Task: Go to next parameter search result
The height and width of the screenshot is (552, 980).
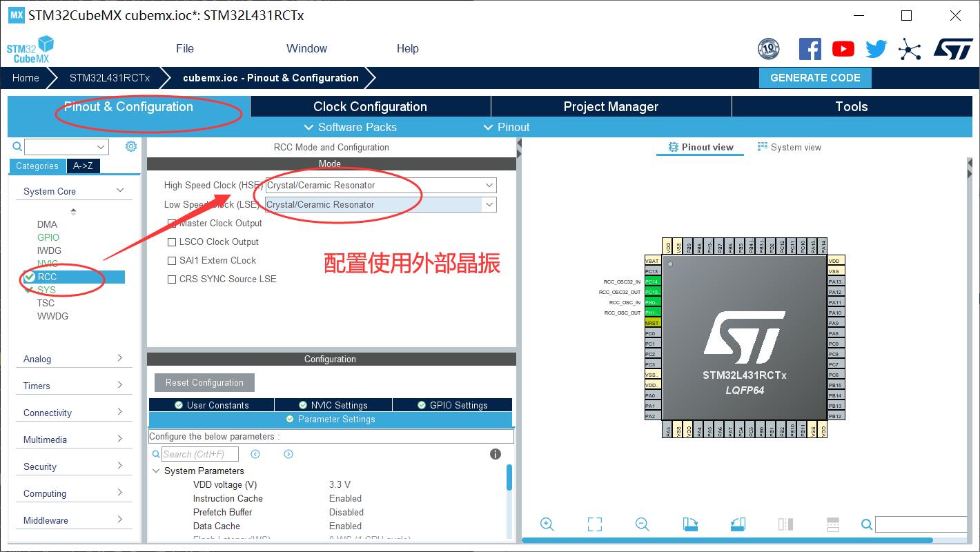Action: pos(288,454)
